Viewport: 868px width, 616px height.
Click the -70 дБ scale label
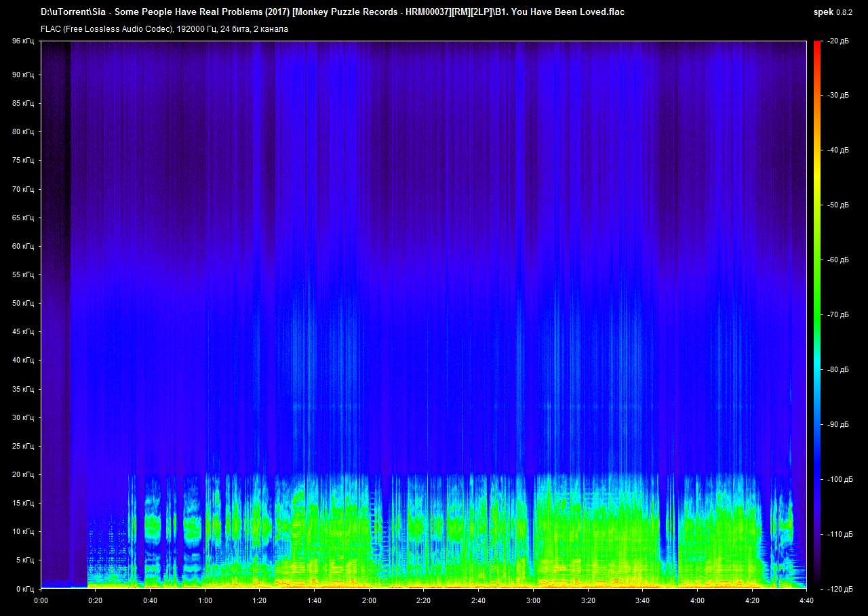pos(837,315)
